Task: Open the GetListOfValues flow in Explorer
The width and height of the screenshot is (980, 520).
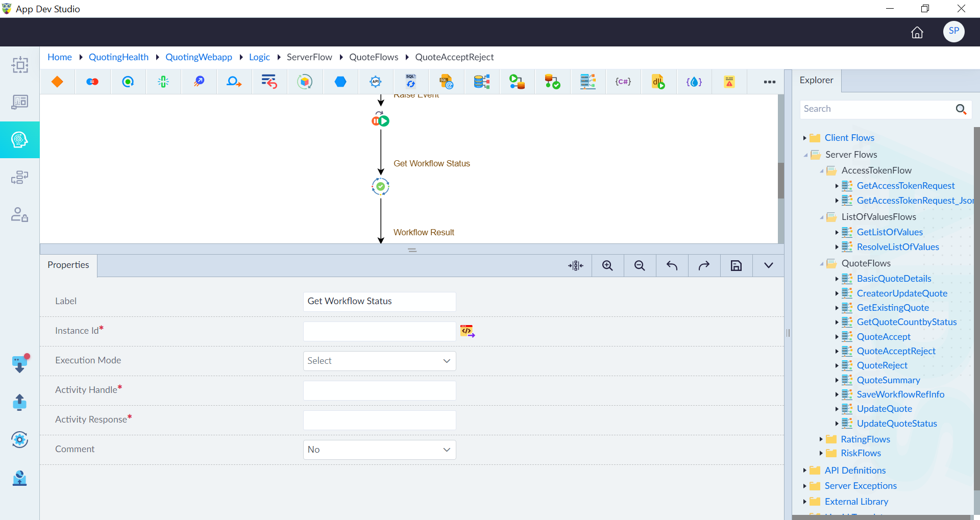Action: point(890,232)
